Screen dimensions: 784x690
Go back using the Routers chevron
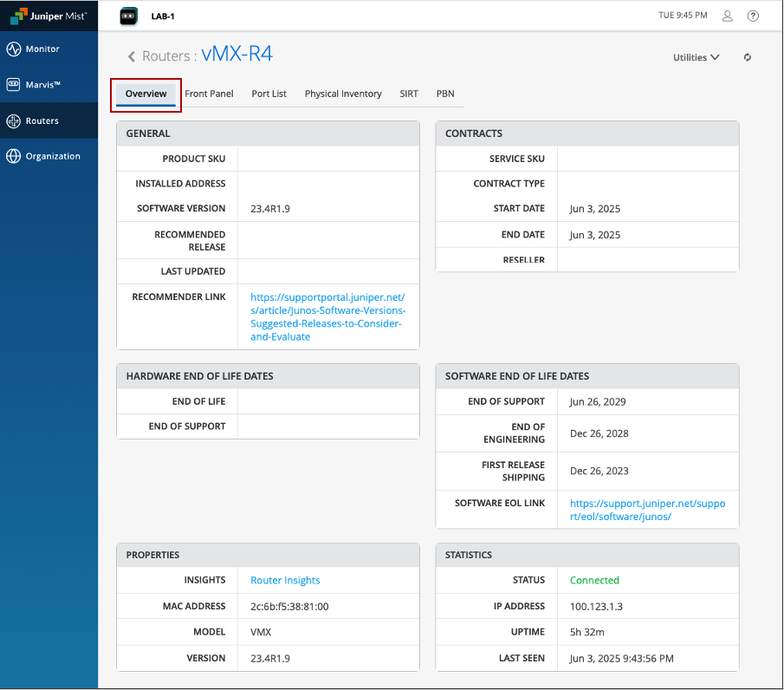(132, 57)
